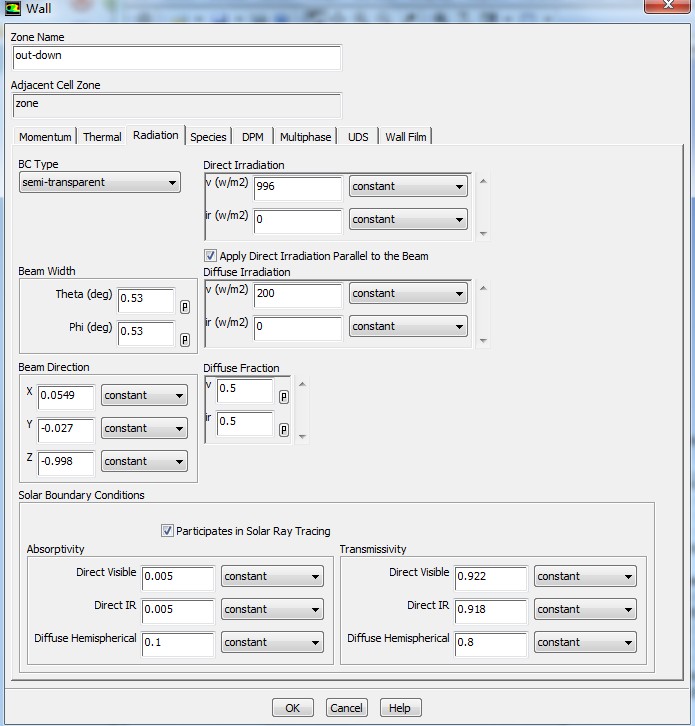Image resolution: width=695 pixels, height=726 pixels.
Task: Click the Cancel button
Action: [346, 708]
